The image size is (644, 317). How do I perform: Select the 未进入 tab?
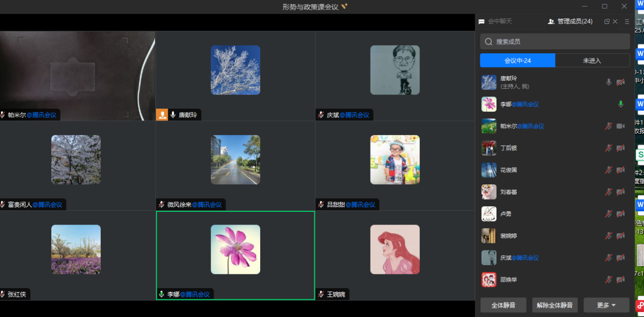click(x=592, y=60)
